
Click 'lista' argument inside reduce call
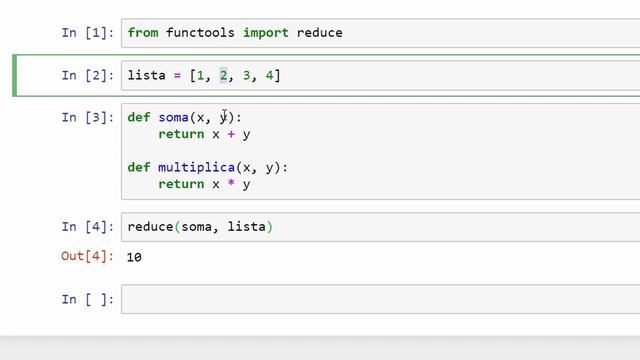point(247,227)
